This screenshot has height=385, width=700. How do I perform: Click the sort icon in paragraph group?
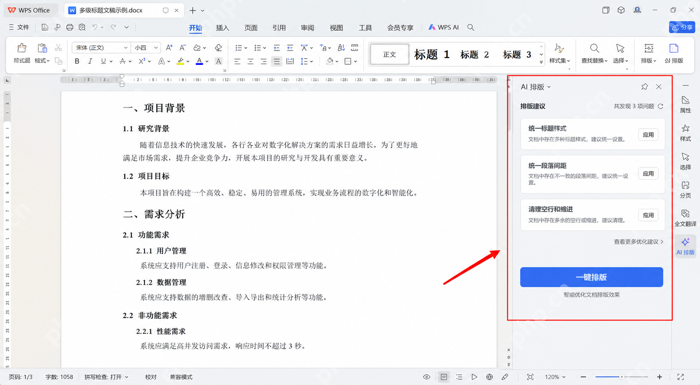coord(341,48)
